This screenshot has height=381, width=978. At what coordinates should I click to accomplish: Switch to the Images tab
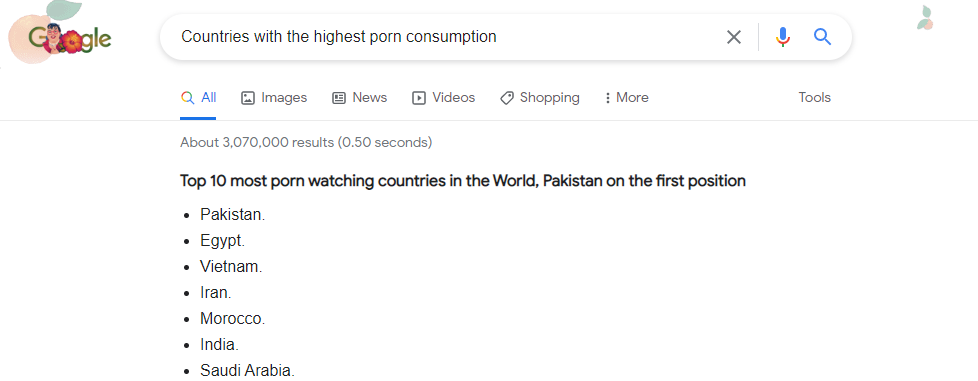[274, 98]
